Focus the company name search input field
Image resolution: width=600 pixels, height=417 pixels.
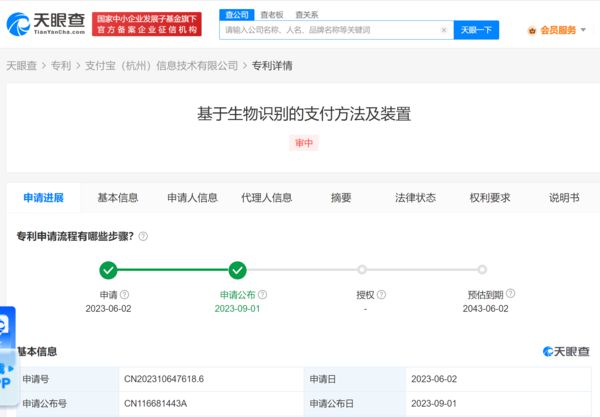[x=331, y=30]
